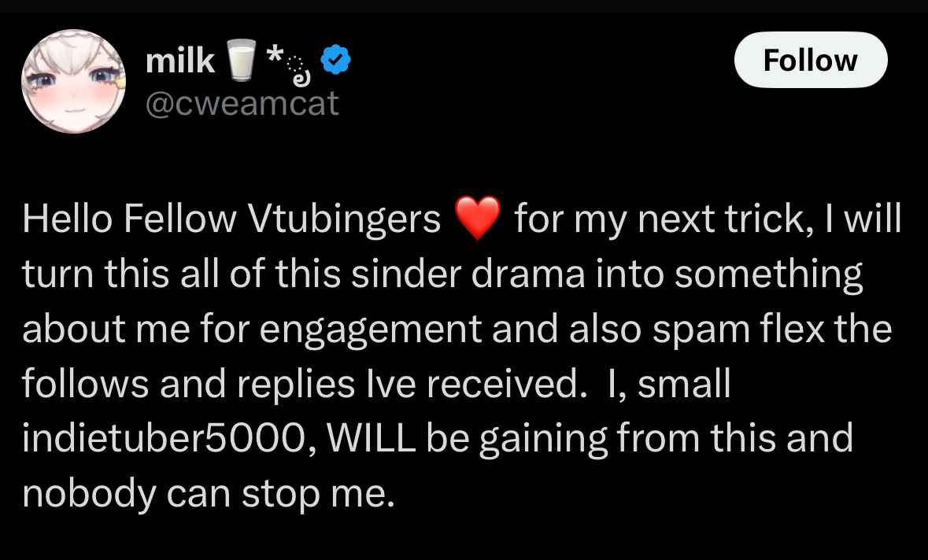Image resolution: width=928 pixels, height=560 pixels.
Task: Click the Follow button
Action: (x=810, y=60)
